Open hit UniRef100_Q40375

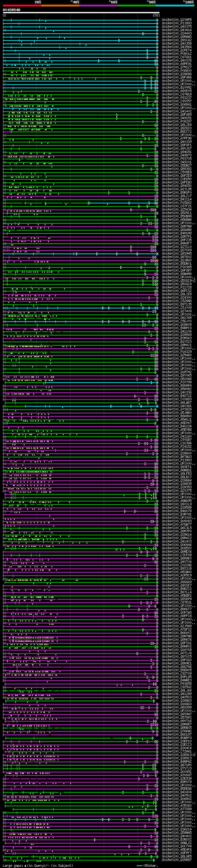(177, 26)
